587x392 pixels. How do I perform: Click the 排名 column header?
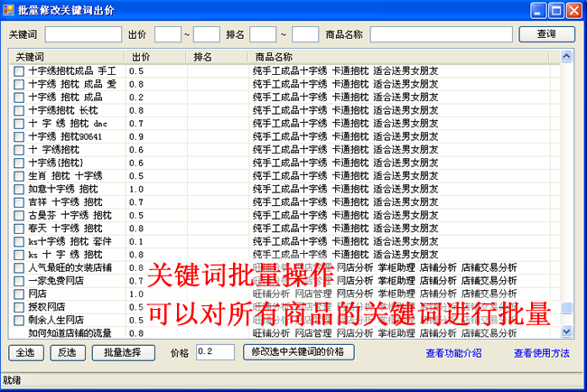point(217,57)
